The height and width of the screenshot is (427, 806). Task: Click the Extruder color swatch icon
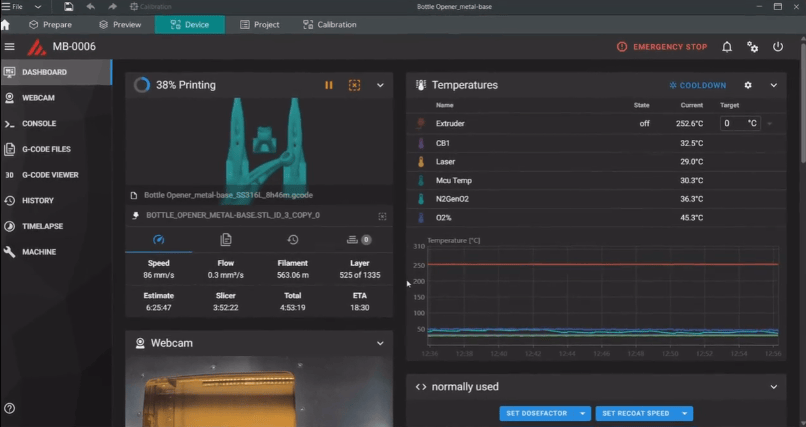(420, 124)
